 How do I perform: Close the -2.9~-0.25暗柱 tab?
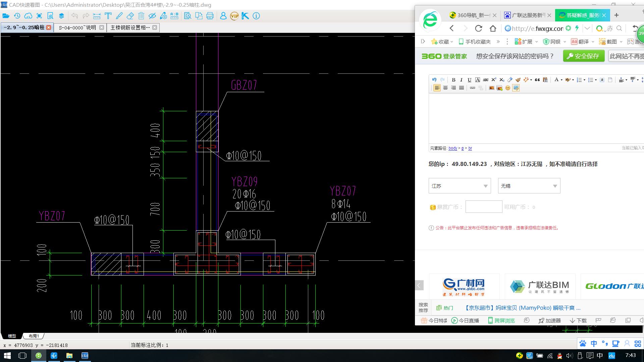coord(49,27)
